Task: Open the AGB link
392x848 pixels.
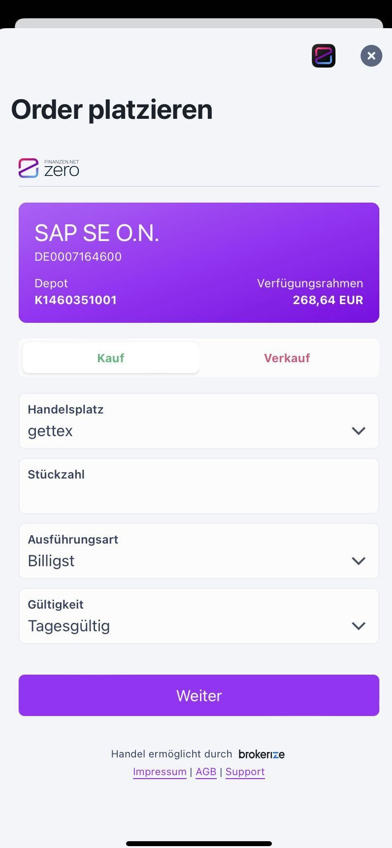Action: pos(206,772)
